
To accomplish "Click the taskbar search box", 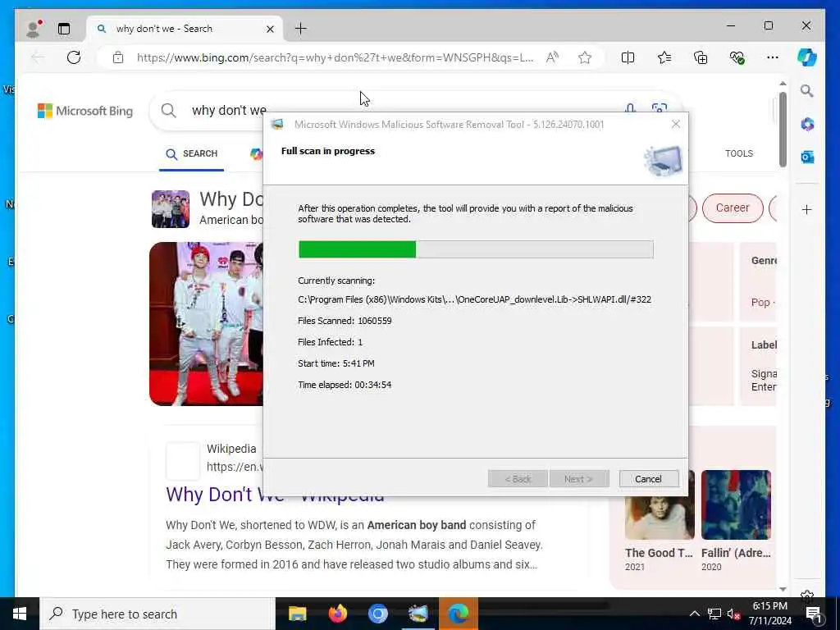I will (x=157, y=614).
